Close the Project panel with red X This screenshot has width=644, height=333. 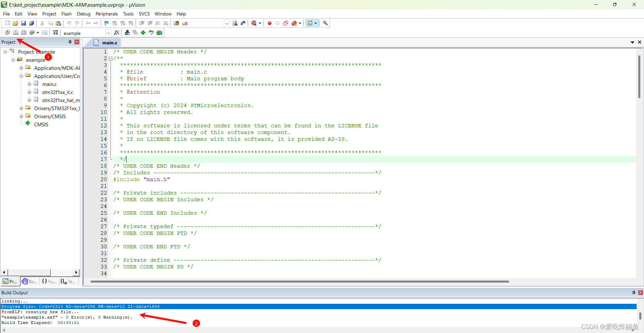pyautogui.click(x=77, y=42)
